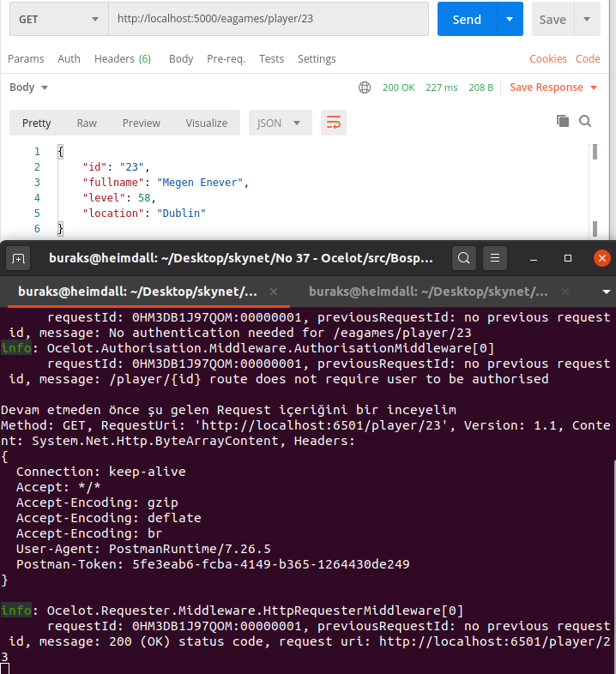
Task: Open the JSON format dropdown
Action: (280, 123)
